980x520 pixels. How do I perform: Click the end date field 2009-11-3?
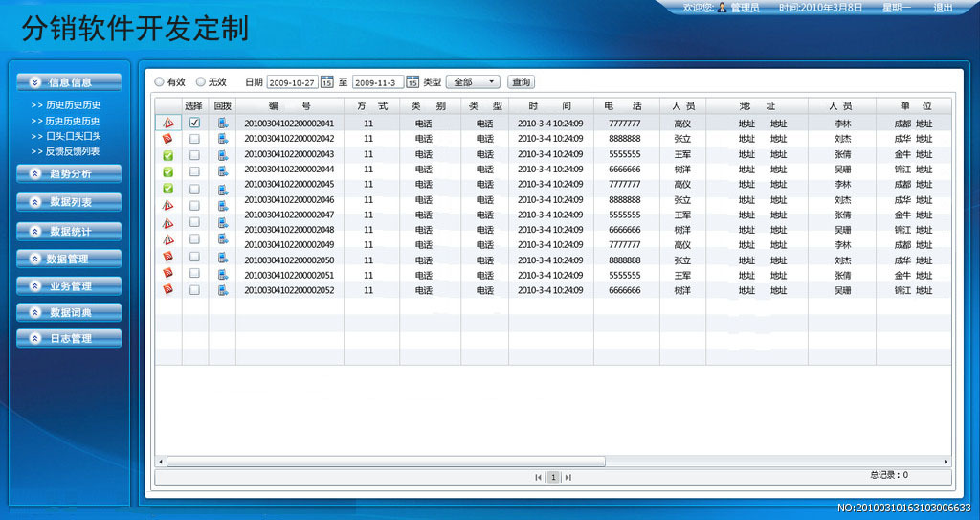[x=378, y=82]
